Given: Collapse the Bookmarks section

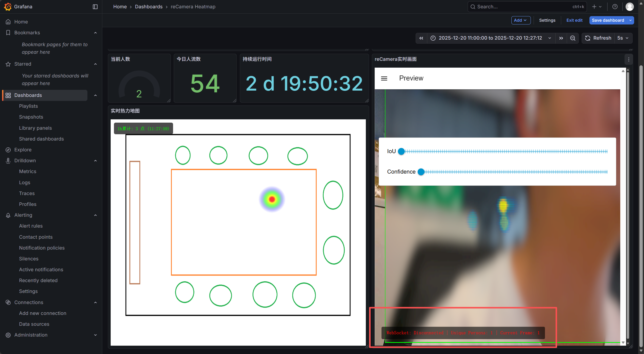Looking at the screenshot, I should (x=95, y=33).
